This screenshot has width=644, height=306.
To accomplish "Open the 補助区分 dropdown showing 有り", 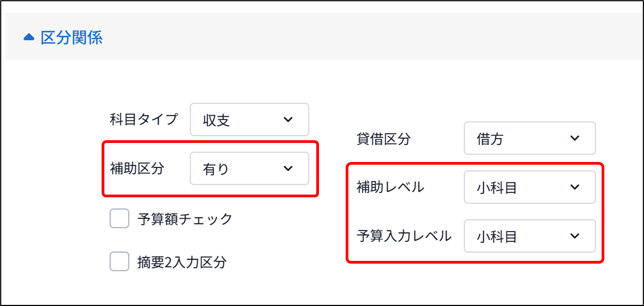I will pyautogui.click(x=249, y=168).
